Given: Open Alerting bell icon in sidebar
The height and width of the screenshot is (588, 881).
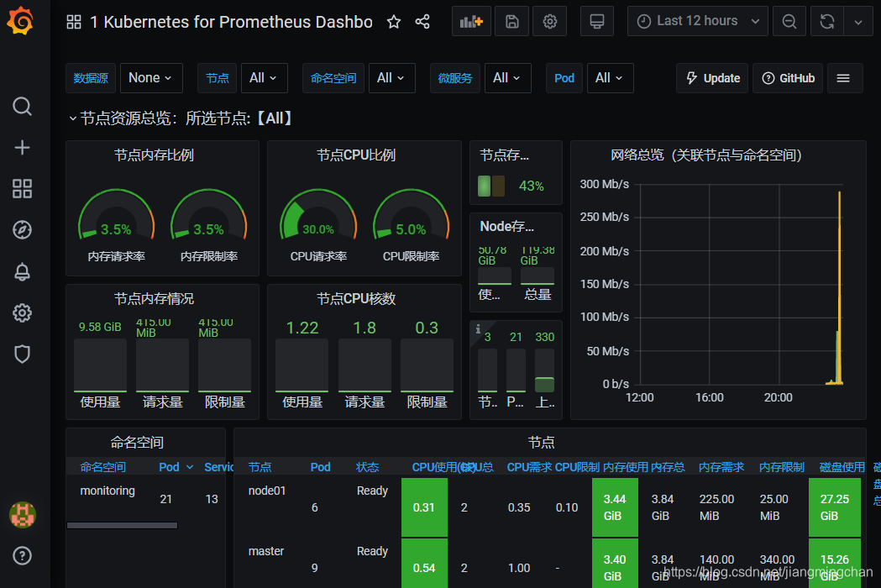Looking at the screenshot, I should tap(22, 271).
